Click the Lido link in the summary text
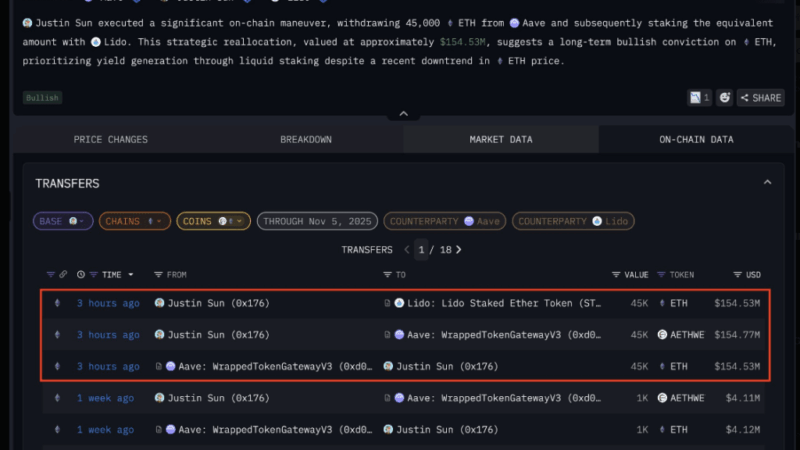 (115, 42)
